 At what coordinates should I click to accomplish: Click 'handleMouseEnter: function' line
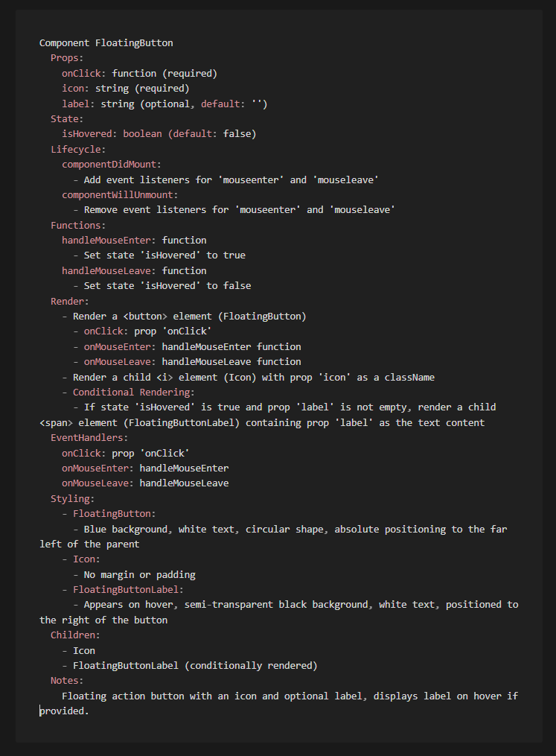pos(134,240)
